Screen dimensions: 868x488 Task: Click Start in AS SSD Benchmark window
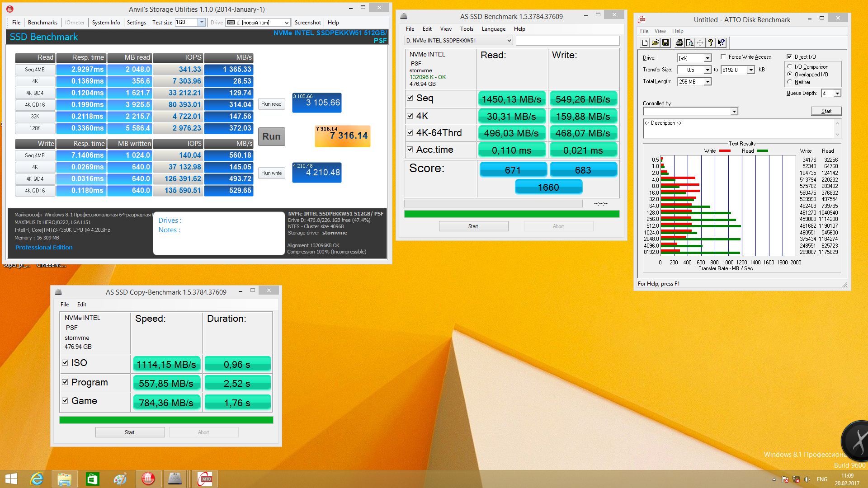(x=473, y=226)
